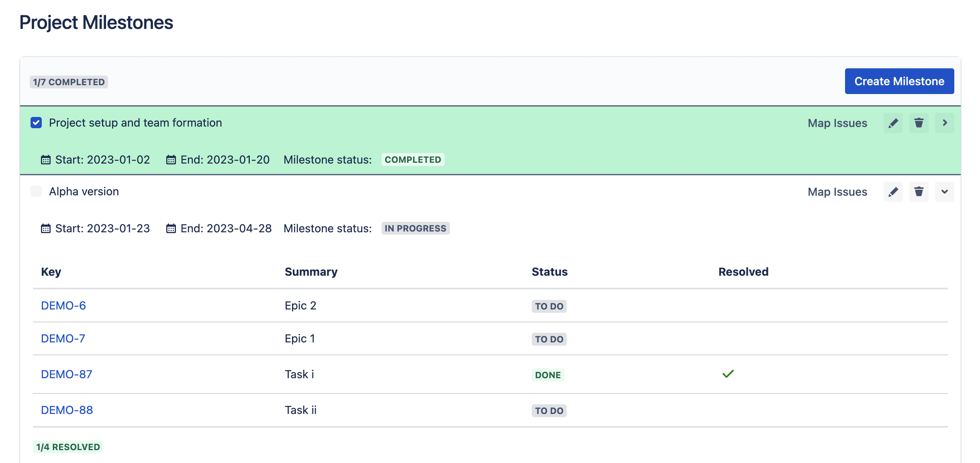Click the Create Milestone button

point(899,81)
